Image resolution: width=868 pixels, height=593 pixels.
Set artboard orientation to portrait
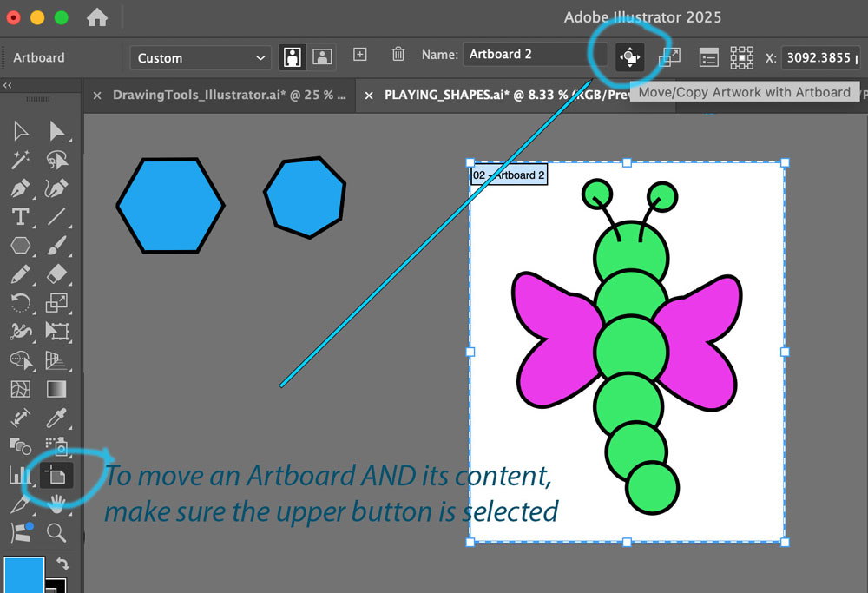(x=293, y=57)
